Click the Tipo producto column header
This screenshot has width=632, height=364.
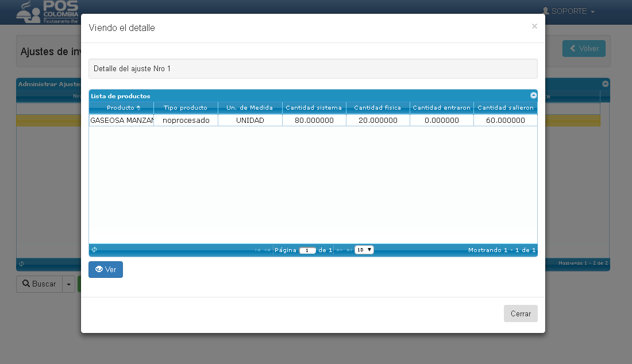186,107
